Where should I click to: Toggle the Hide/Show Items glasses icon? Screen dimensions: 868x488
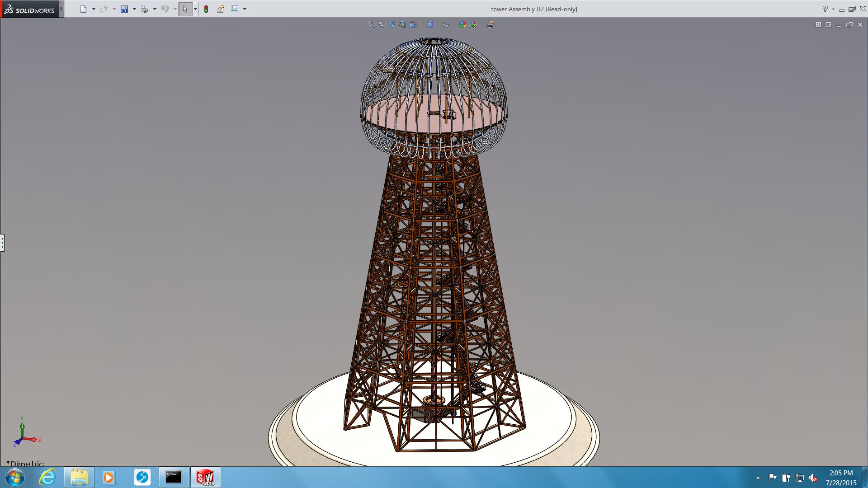tap(446, 24)
